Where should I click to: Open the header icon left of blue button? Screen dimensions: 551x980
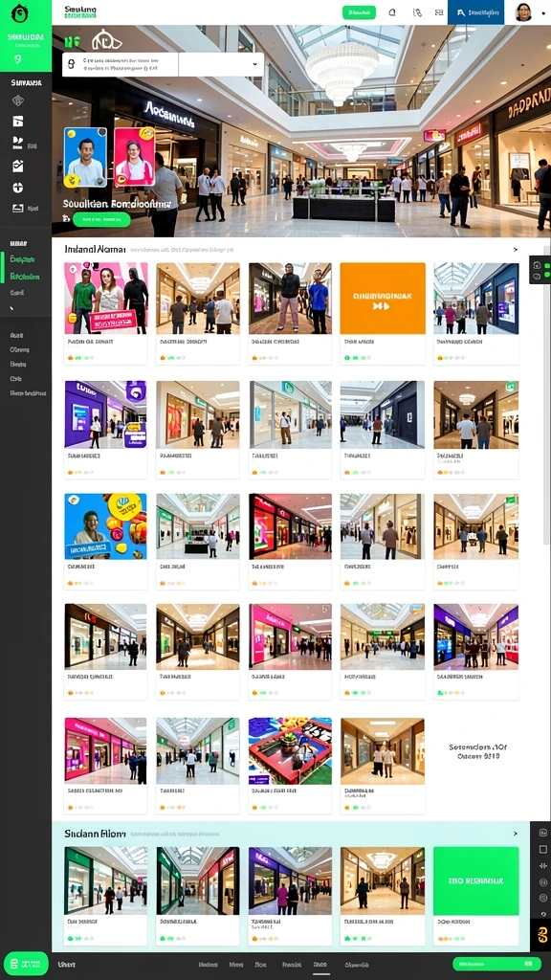pos(438,11)
